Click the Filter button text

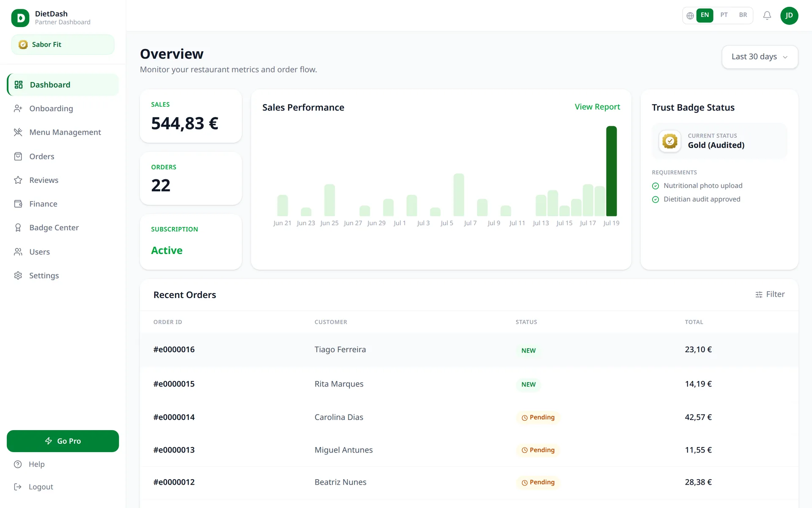coord(775,294)
